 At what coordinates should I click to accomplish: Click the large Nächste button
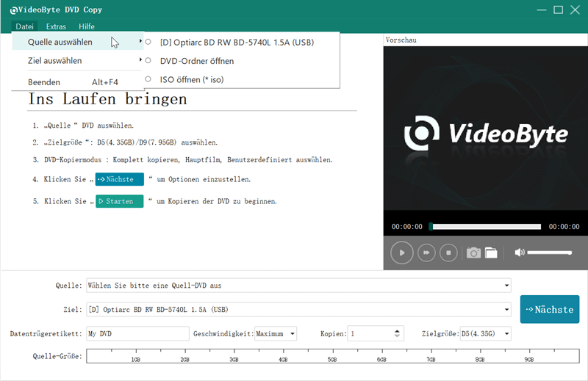coord(550,309)
